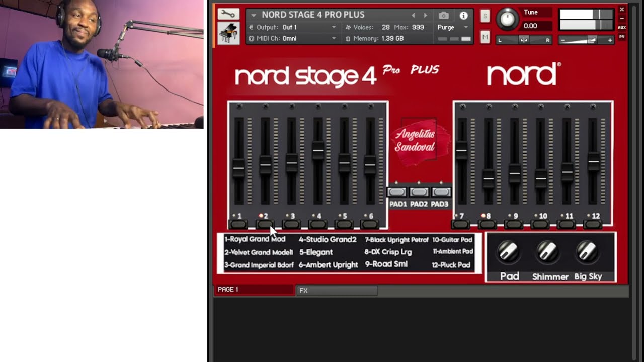644x362 pixels.
Task: Click fader 12 handle
Action: coord(594,162)
